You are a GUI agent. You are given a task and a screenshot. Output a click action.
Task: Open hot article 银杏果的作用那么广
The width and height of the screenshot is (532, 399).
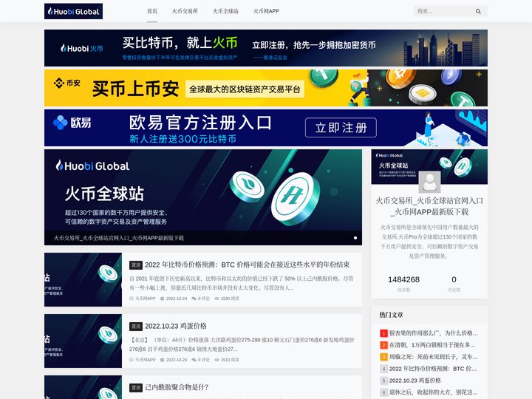point(433,333)
